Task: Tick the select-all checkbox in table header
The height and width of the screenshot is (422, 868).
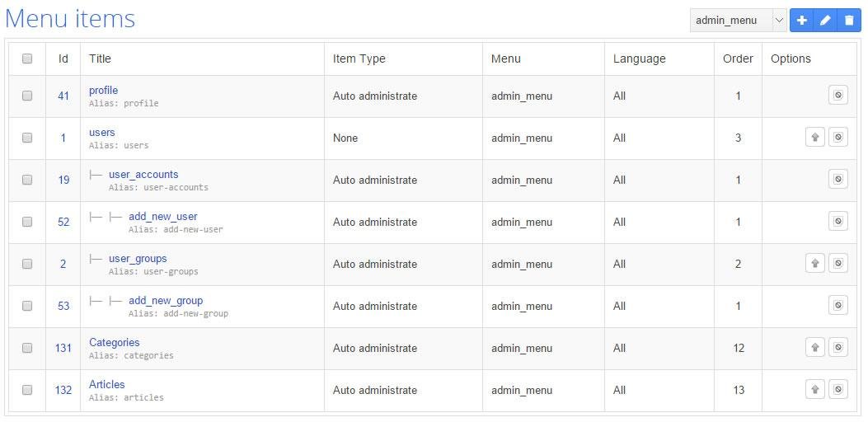Action: pos(27,59)
